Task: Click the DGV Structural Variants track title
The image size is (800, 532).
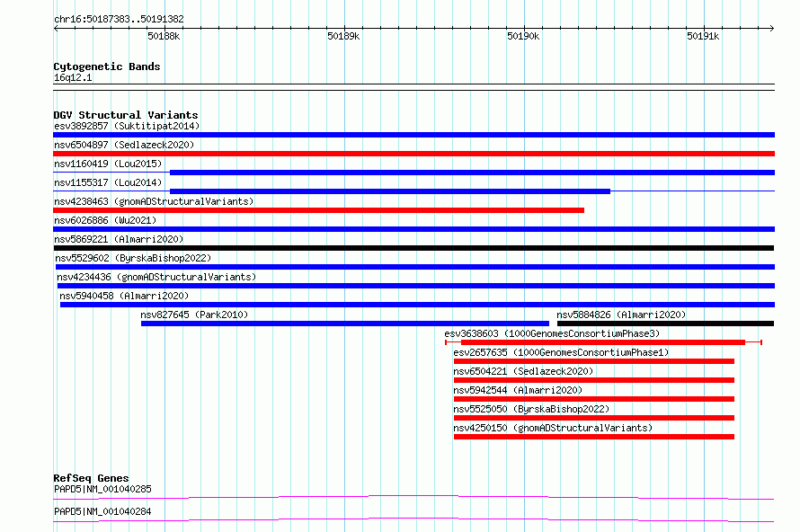Action: click(126, 115)
